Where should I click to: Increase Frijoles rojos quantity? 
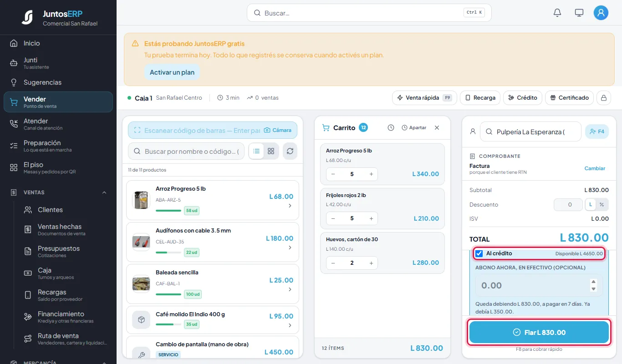coord(371,218)
